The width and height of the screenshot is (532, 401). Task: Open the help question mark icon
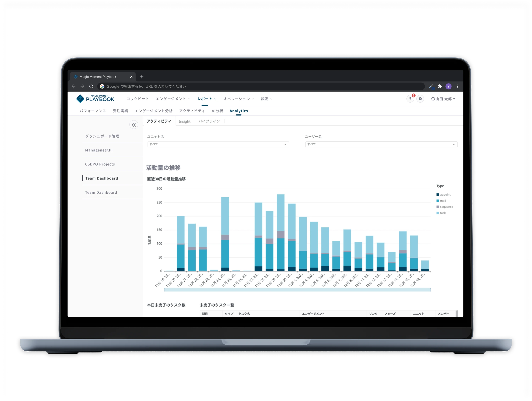coord(420,99)
